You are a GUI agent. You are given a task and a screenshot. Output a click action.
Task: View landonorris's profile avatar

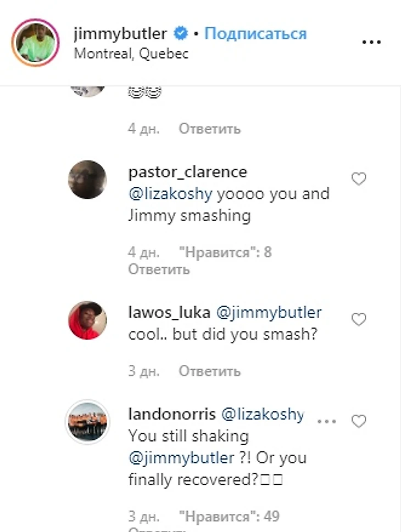[87, 422]
